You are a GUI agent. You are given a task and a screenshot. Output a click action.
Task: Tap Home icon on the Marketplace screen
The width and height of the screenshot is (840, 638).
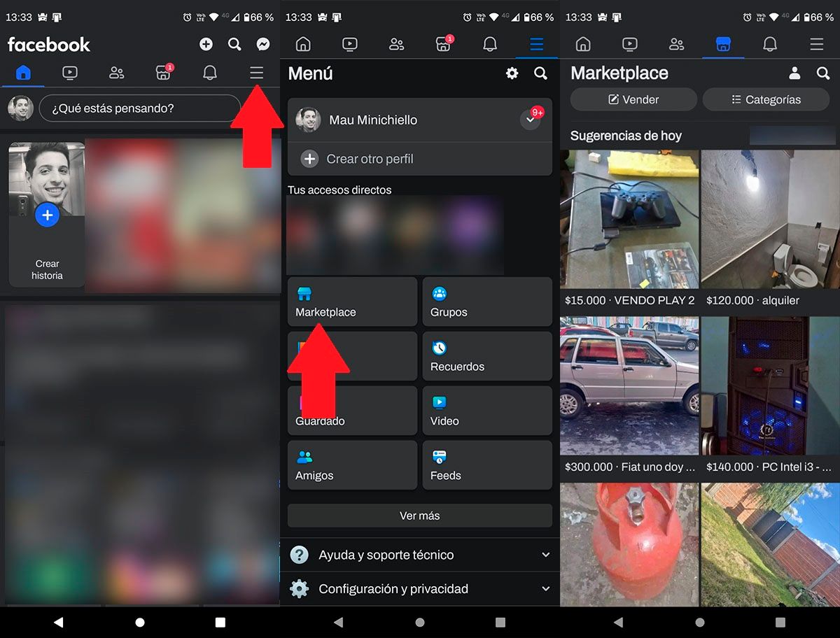583,44
